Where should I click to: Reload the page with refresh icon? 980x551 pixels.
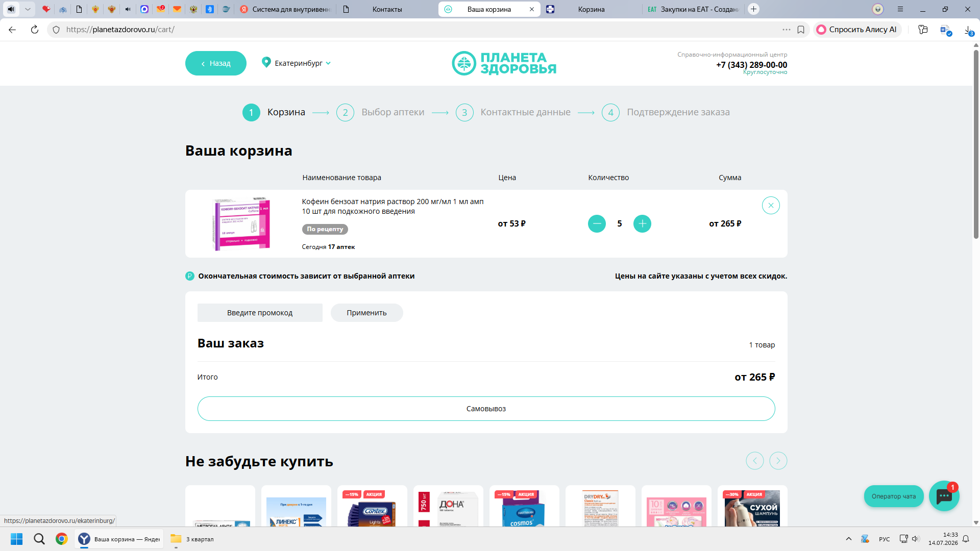(34, 30)
